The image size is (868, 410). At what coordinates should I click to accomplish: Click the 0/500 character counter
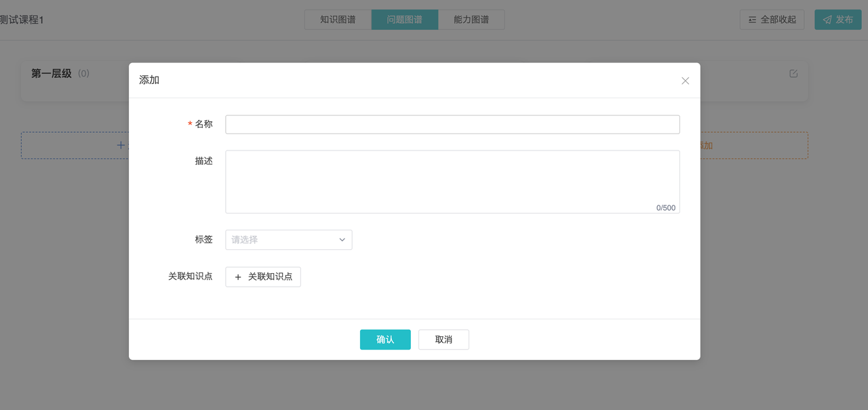point(665,208)
